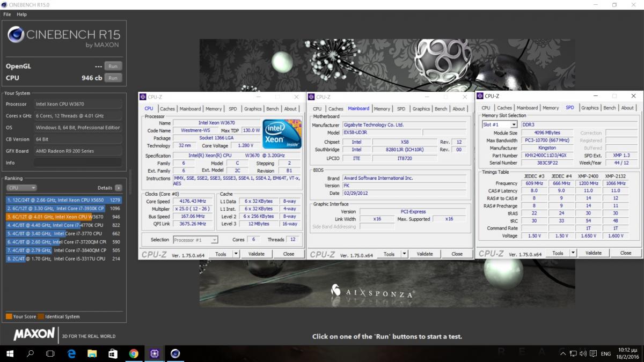Click the Cinebench title bar app icon
Viewport: 644px width, 362px height.
pos(5,5)
